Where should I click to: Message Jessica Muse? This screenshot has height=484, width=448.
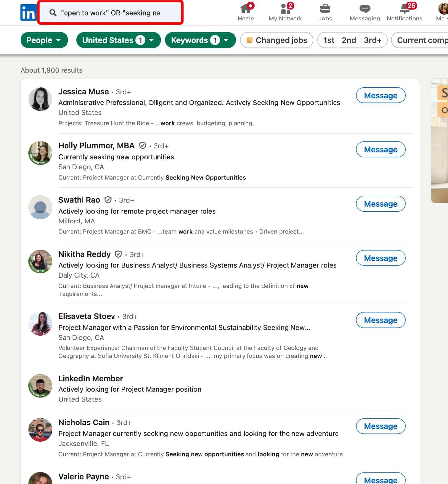381,95
